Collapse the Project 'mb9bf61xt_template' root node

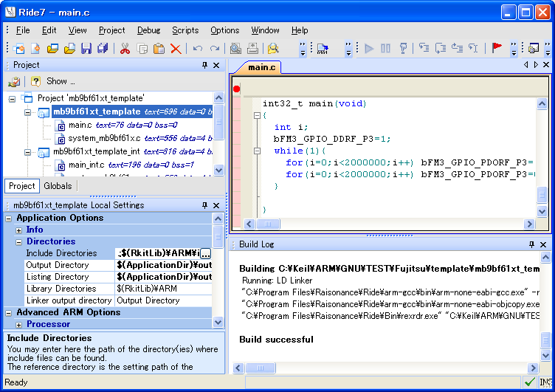12,99
